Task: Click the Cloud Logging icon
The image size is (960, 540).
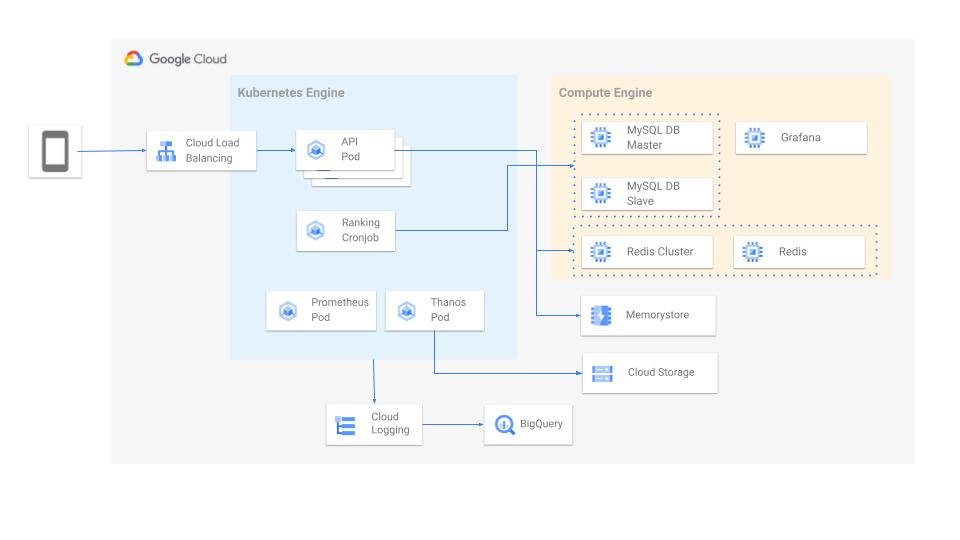Action: [345, 425]
